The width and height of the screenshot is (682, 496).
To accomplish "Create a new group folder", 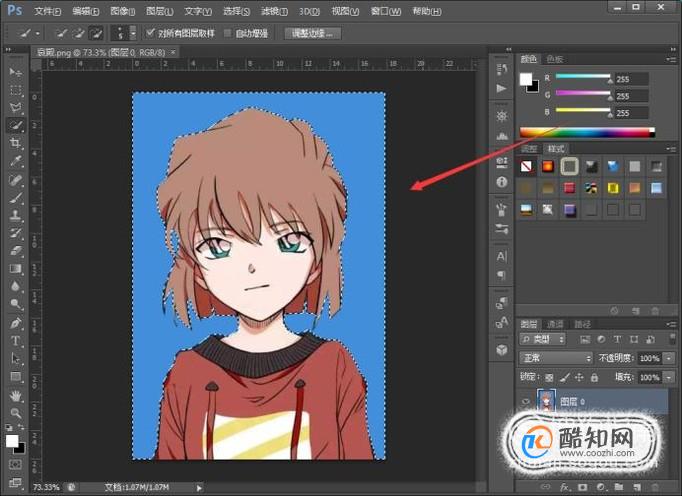I will [618, 487].
